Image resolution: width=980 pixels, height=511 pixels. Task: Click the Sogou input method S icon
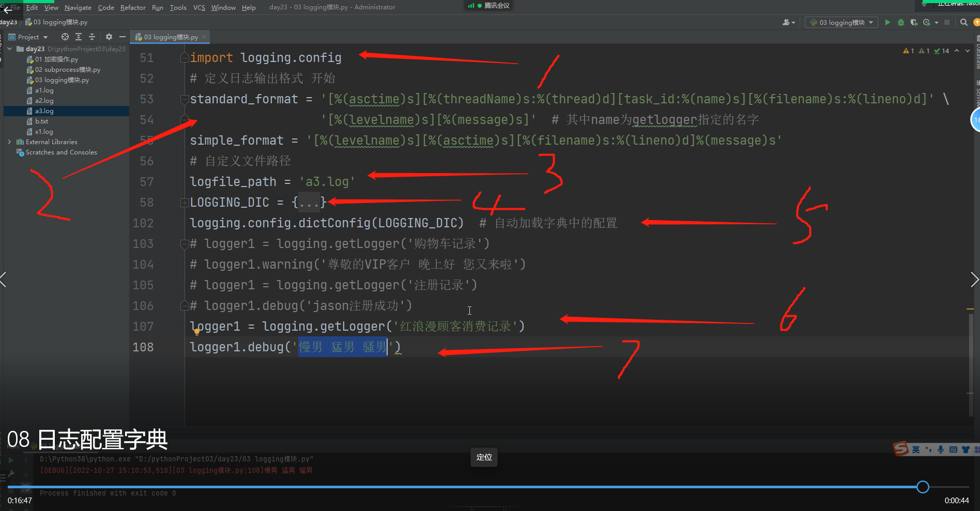[x=901, y=448]
